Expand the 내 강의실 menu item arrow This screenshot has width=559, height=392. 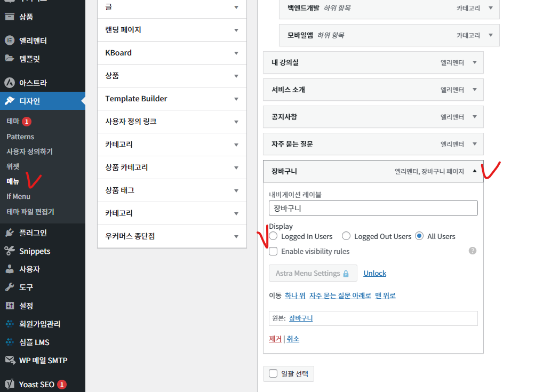click(x=475, y=62)
